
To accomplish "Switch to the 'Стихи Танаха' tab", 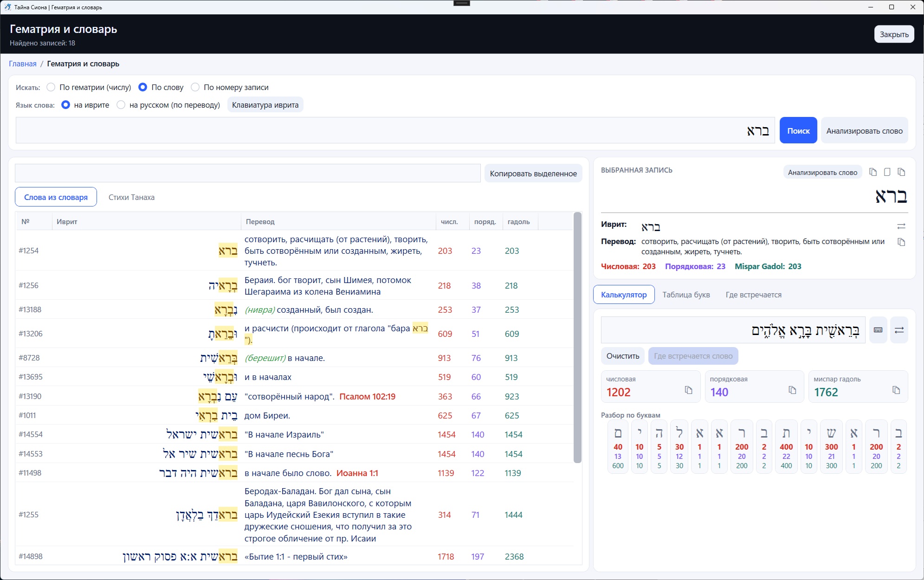I will point(131,197).
